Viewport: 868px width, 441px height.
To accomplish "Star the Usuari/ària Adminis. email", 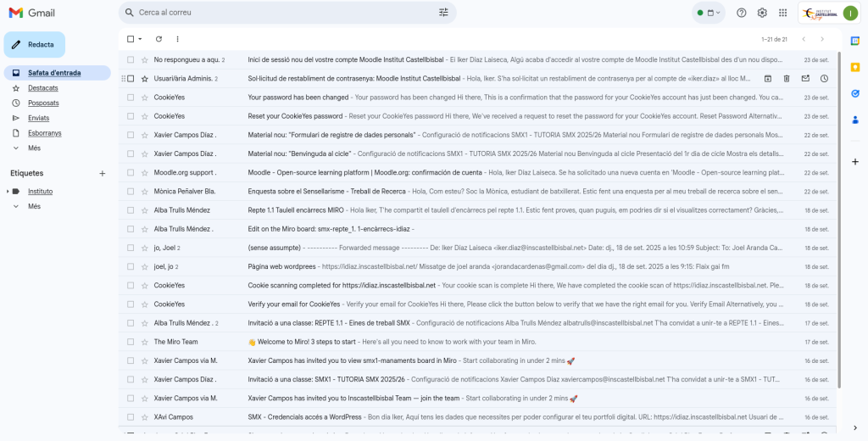I will tap(144, 79).
